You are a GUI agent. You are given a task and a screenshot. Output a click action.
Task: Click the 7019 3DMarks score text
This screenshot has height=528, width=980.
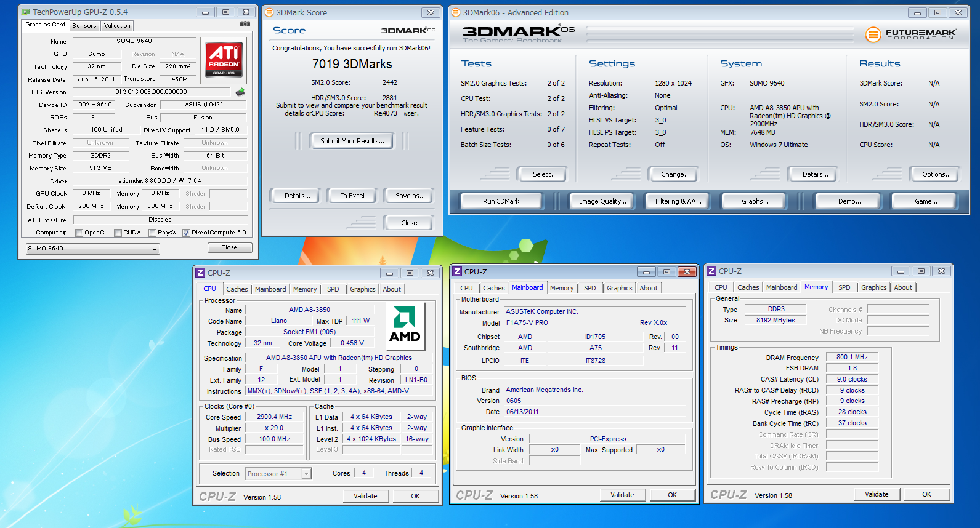pyautogui.click(x=352, y=64)
